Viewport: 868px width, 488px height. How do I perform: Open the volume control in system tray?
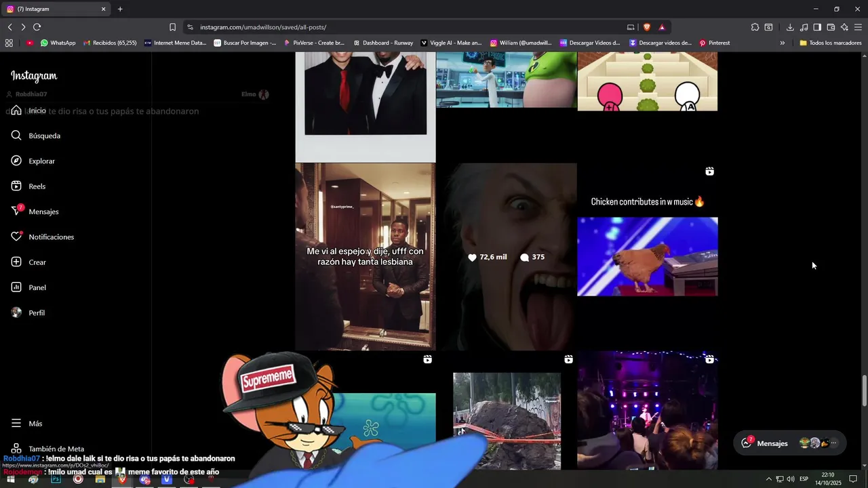[x=791, y=479]
